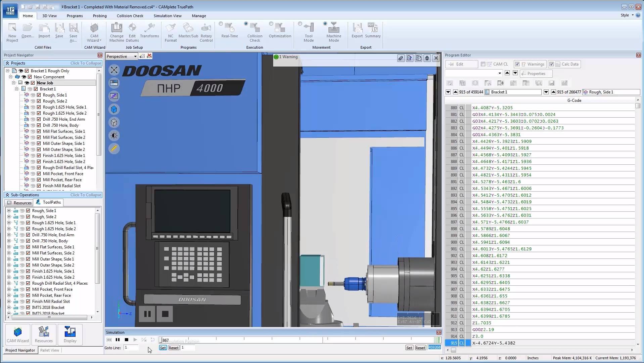Toggle the Warnings checkbox in Program Editor
Viewport: 644px width, 363px height.
click(x=517, y=64)
